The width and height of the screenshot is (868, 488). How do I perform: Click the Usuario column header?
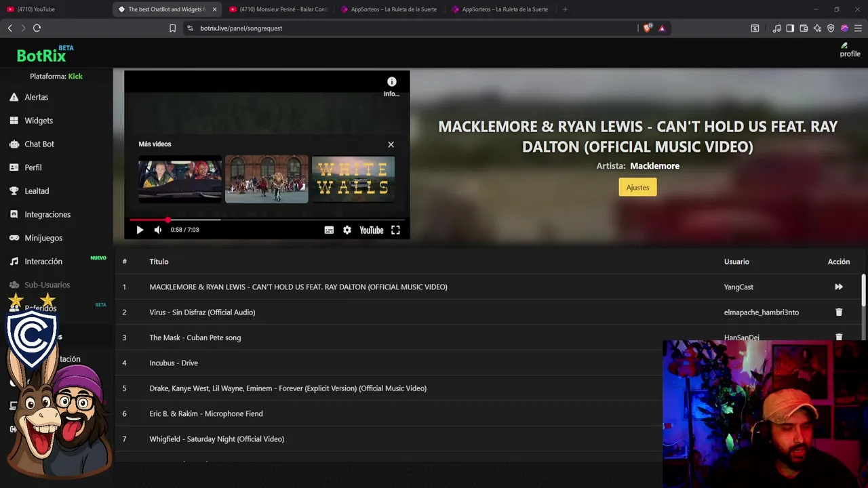[x=736, y=262]
